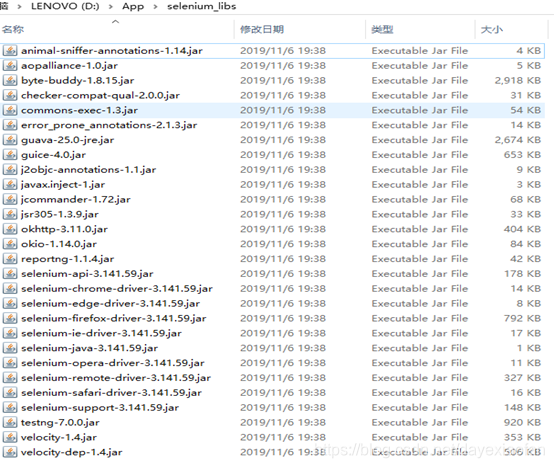Viewport: 554px width, 468px height.
Task: Click the jar icon beside byte-buddy-1.8.15.jar
Action: pos(10,80)
